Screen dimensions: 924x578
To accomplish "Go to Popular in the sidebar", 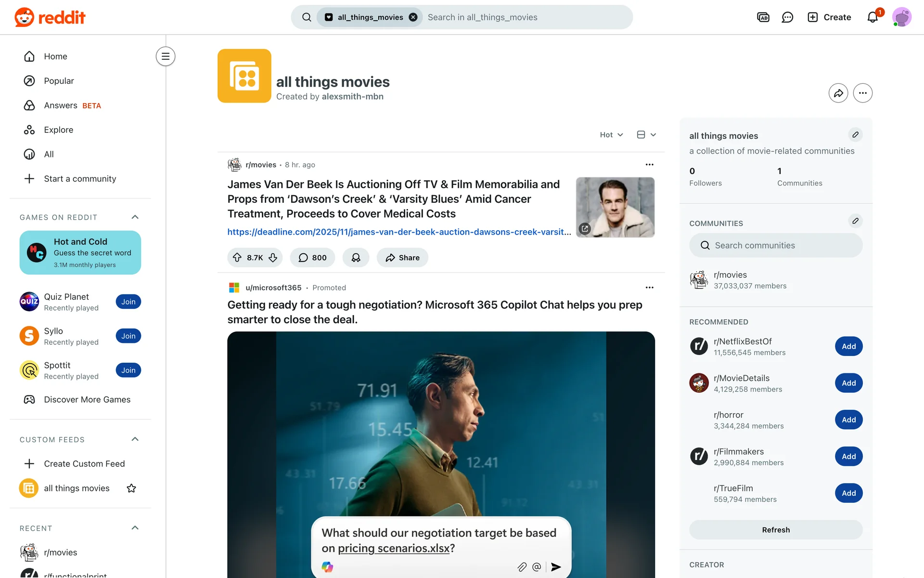I will [59, 81].
